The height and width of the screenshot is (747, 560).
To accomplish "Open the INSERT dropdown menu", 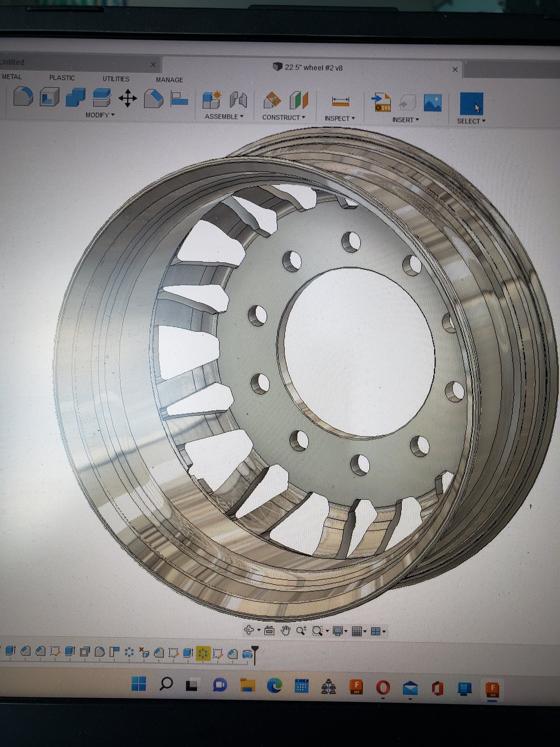I will click(x=405, y=120).
